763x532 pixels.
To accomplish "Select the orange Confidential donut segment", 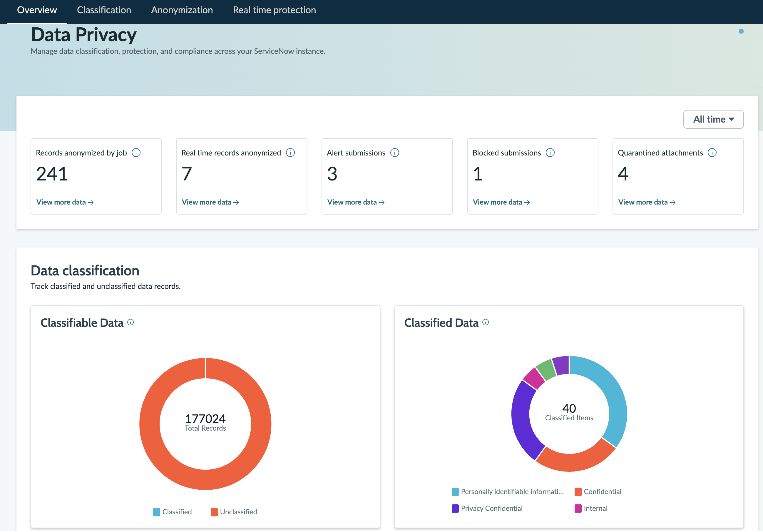I will pyautogui.click(x=577, y=462).
